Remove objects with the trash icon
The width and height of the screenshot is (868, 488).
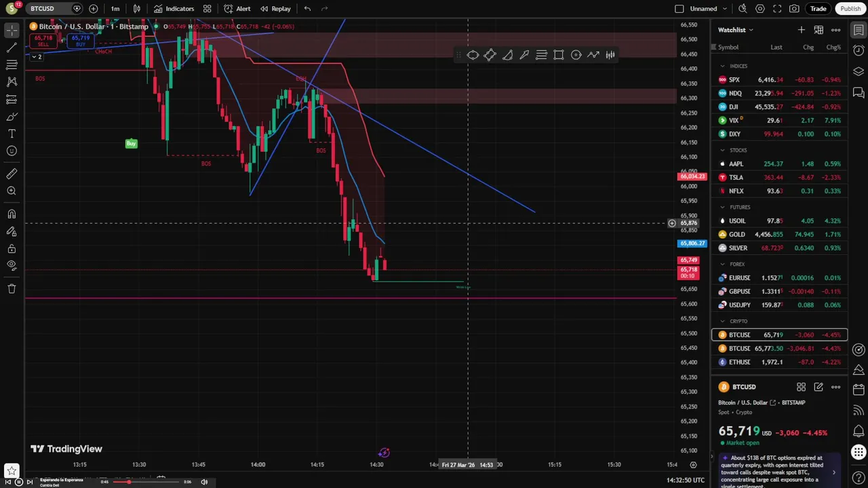pos(12,289)
